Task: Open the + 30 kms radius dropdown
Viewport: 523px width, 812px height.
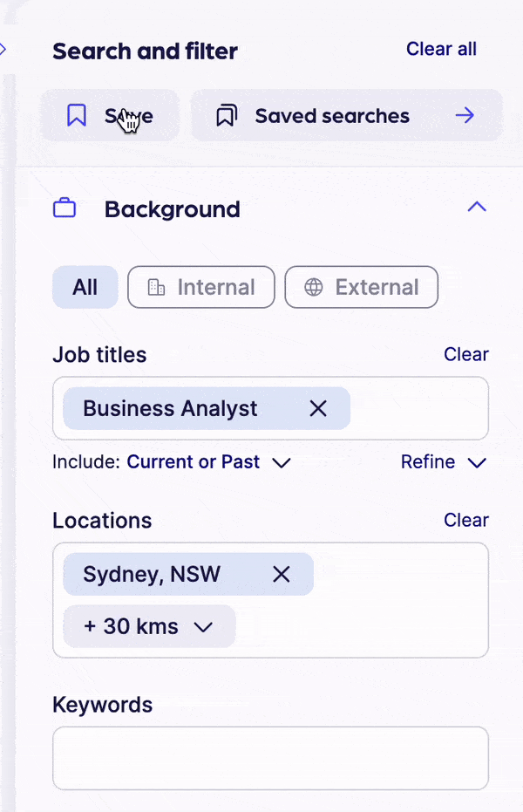Action: pos(149,626)
